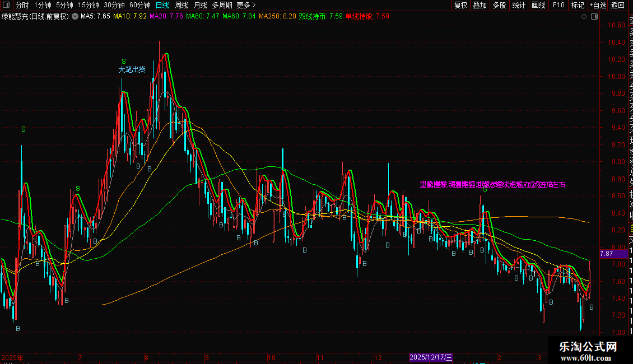This screenshot has height=364, width=633.
Task: Select the 15分钟 period tab
Action: pyautogui.click(x=89, y=5)
